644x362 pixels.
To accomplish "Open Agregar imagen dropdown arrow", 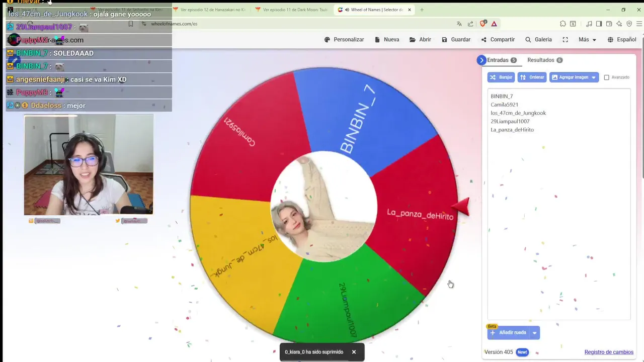I will pyautogui.click(x=594, y=77).
